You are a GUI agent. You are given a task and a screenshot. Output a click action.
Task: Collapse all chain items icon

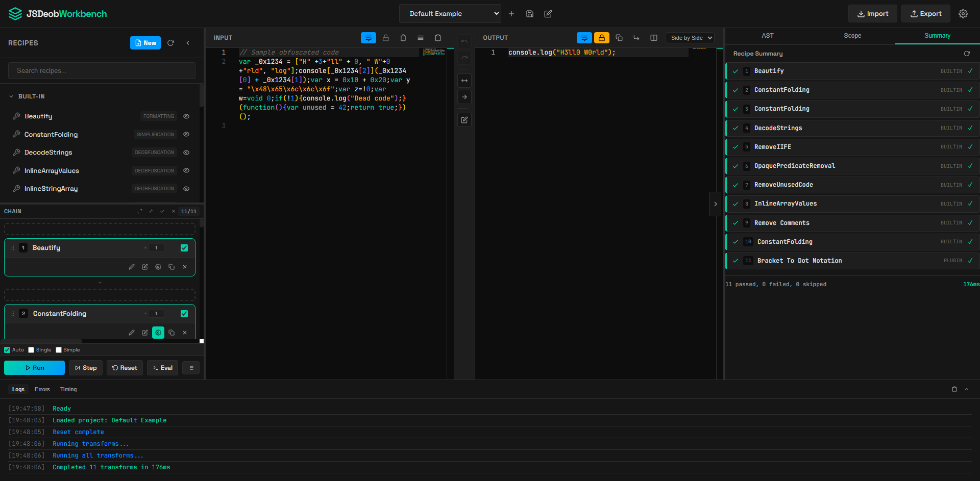[151, 211]
